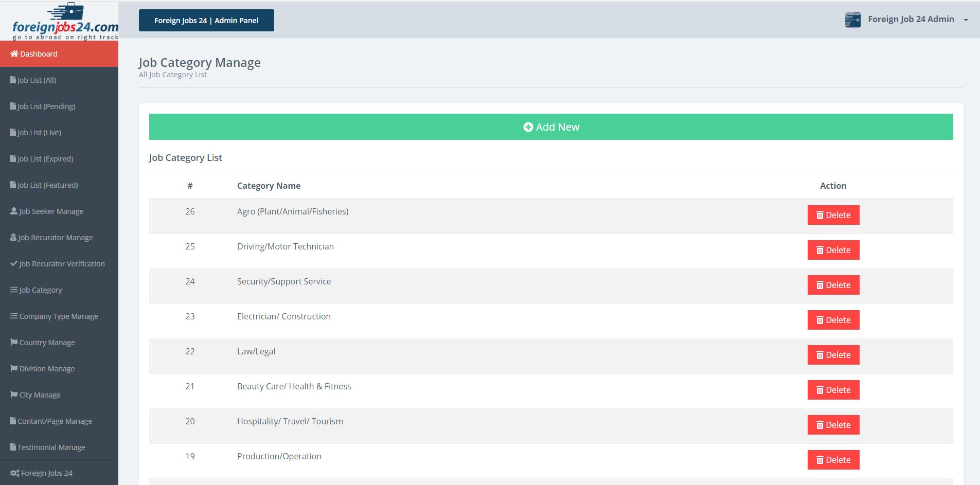Click the trash icon for Law/Legal row
Image resolution: width=980 pixels, height=485 pixels.
coord(820,355)
